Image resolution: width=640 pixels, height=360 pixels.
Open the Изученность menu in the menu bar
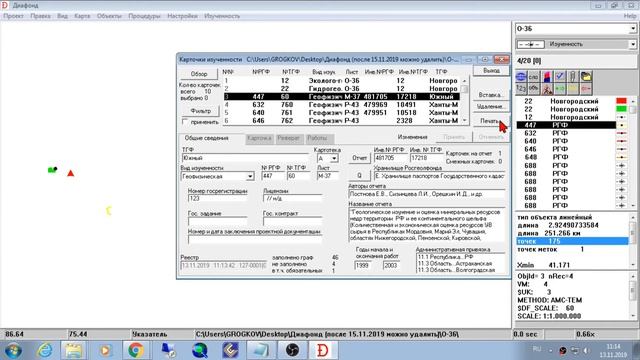[222, 16]
